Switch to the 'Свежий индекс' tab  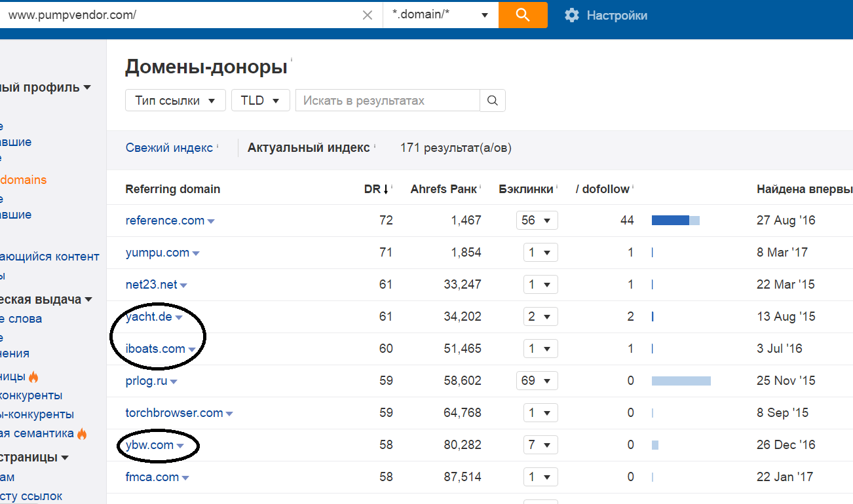tap(168, 148)
